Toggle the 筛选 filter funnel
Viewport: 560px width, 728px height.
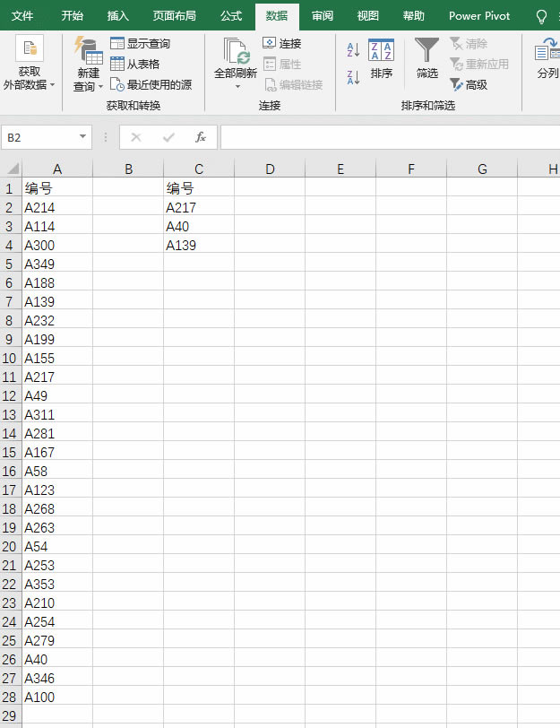pyautogui.click(x=426, y=58)
